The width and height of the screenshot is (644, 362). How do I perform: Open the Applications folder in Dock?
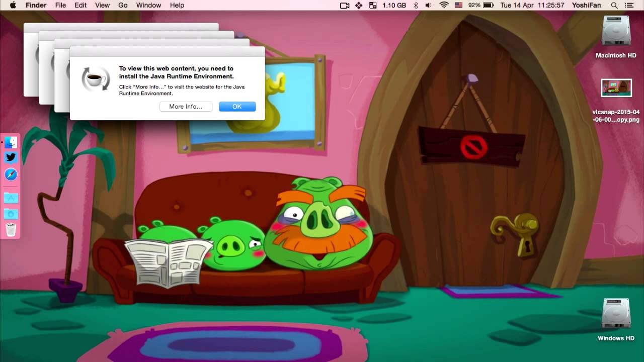11,197
